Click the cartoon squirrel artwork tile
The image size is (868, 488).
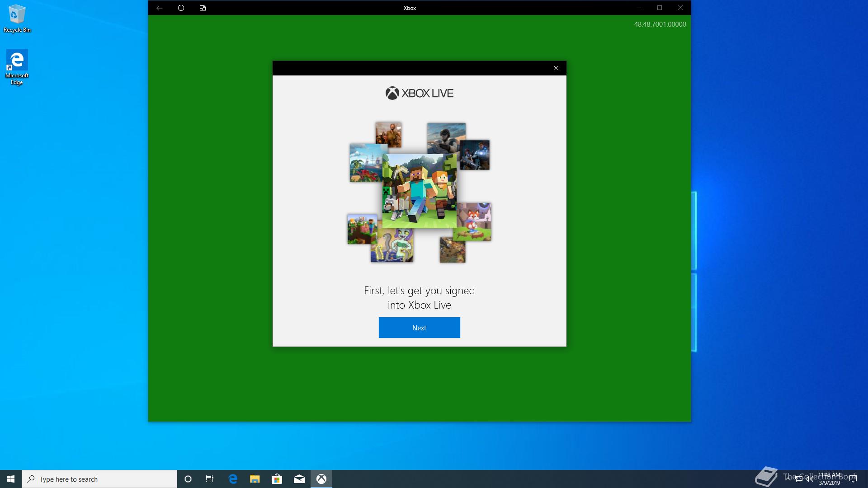point(392,245)
